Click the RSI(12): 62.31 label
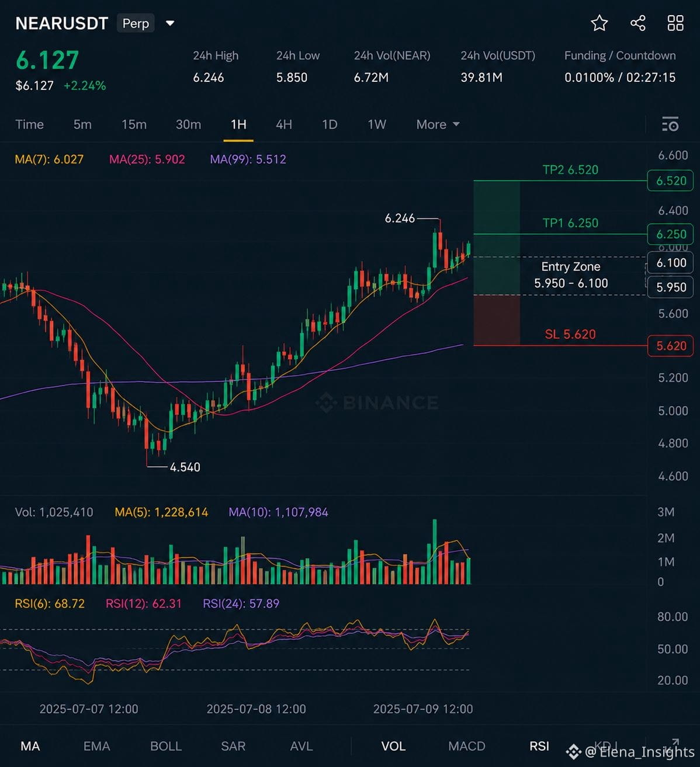The image size is (700, 767). 144,603
